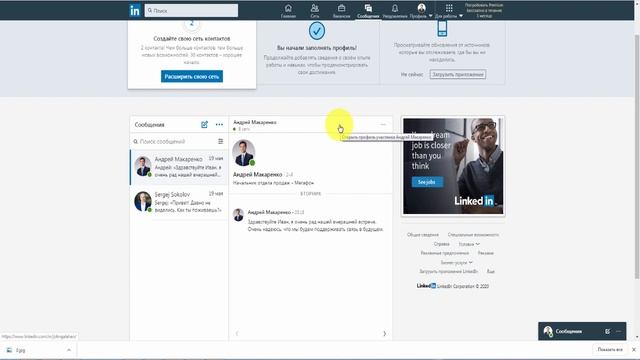Viewport: 640px width, 360px height.
Task: Click small sender avatar beside message
Action: 238,215
